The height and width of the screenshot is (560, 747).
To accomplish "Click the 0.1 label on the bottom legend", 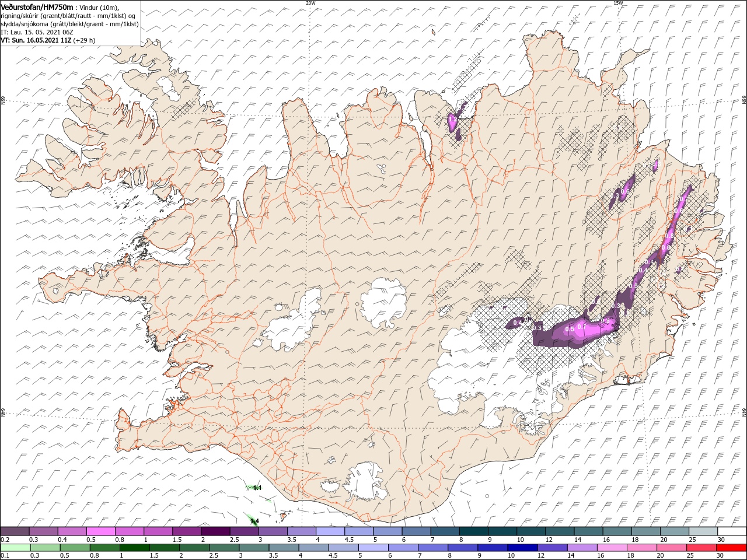I will [4, 556].
